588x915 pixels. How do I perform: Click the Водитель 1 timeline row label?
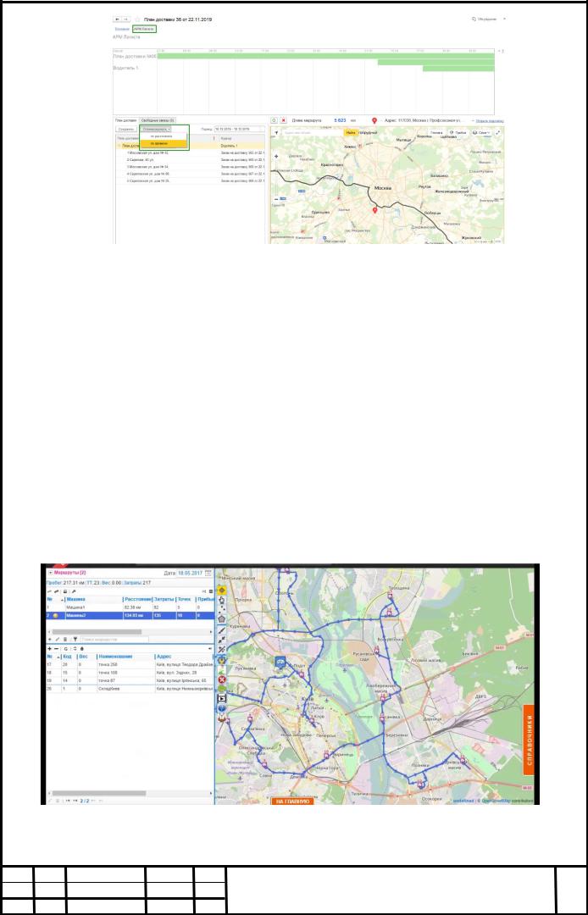tap(126, 69)
